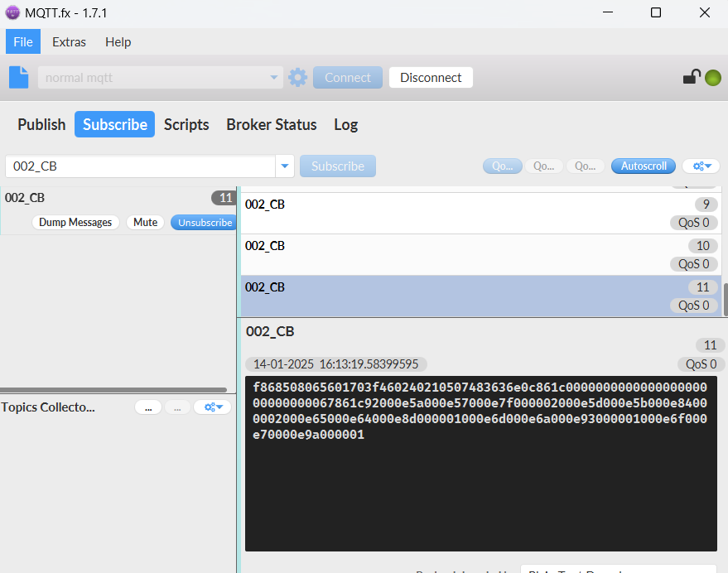Click the unlocked padlock icon
728x573 pixels.
click(692, 77)
